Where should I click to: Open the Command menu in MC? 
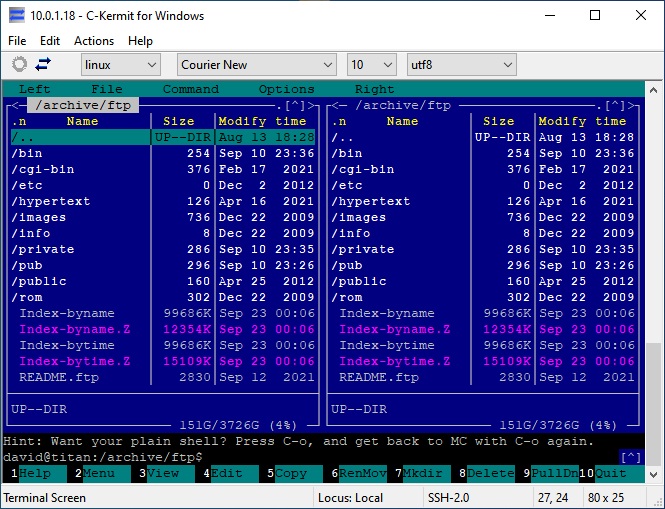point(191,89)
